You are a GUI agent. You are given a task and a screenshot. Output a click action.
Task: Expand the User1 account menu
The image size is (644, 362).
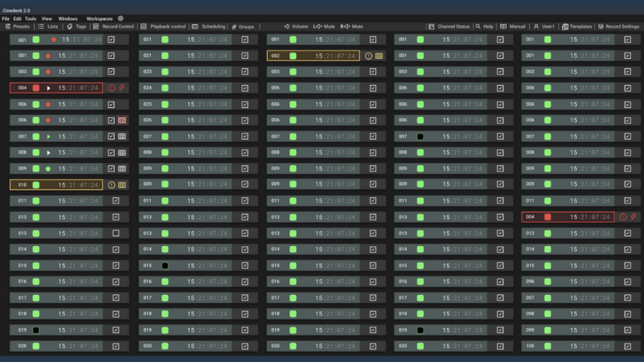[x=544, y=27]
